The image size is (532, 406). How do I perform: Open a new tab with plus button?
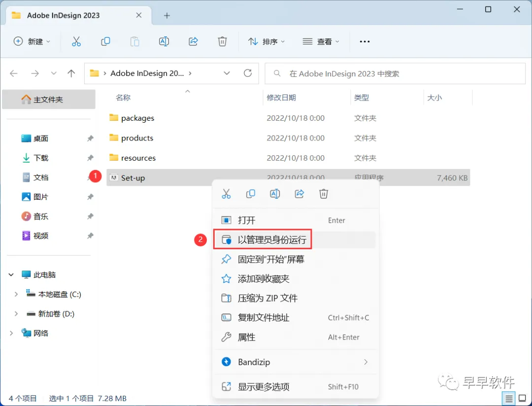[167, 16]
